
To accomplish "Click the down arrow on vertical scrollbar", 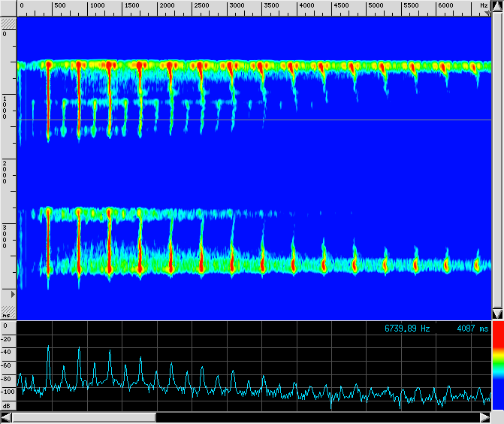I will click(496, 313).
